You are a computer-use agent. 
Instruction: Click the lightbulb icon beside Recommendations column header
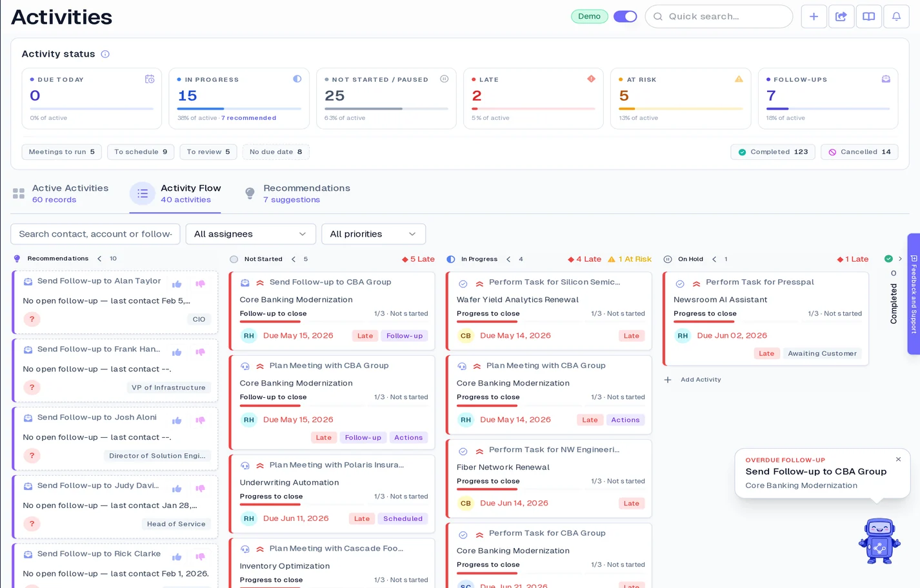click(17, 259)
